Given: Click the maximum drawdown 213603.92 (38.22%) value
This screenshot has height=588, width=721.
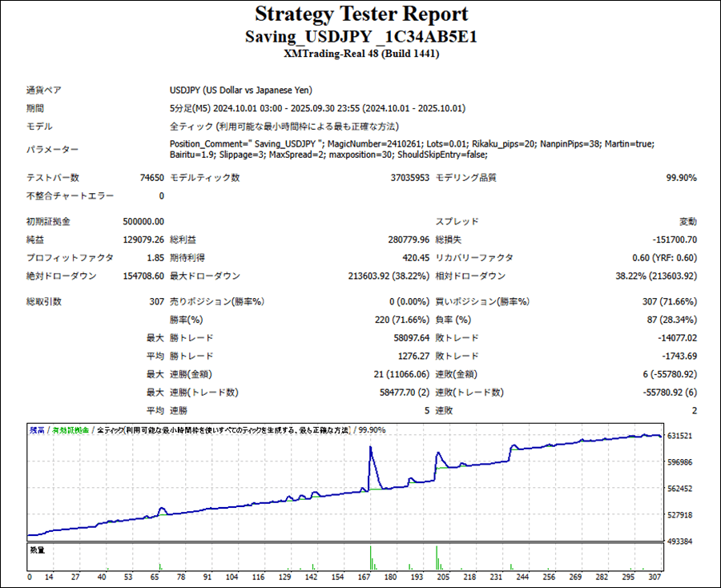Looking at the screenshot, I should click(x=383, y=276).
